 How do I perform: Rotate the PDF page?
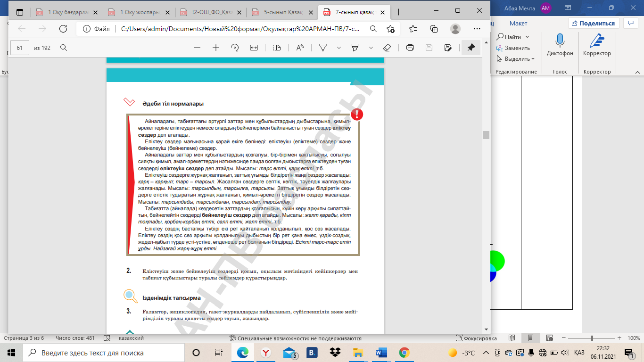[x=235, y=48]
